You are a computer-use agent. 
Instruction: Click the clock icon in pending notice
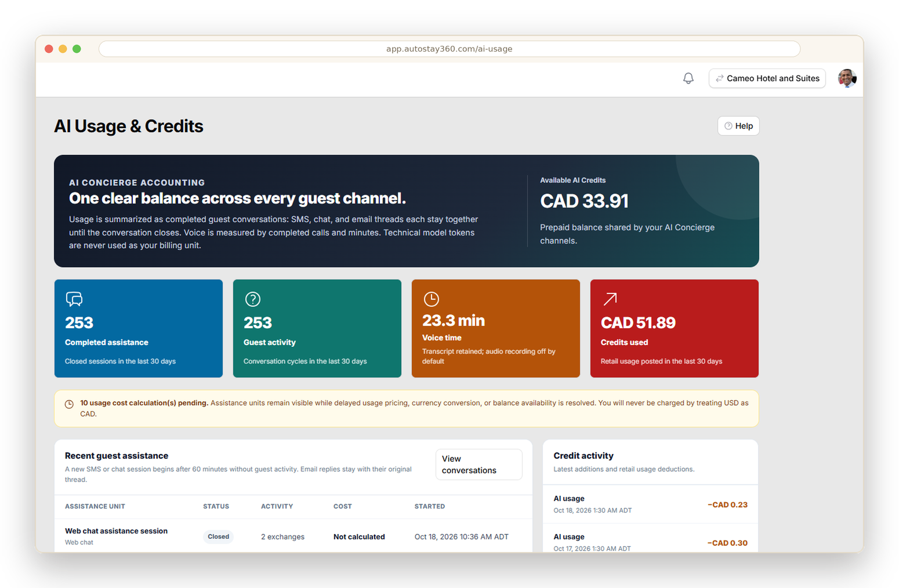69,404
